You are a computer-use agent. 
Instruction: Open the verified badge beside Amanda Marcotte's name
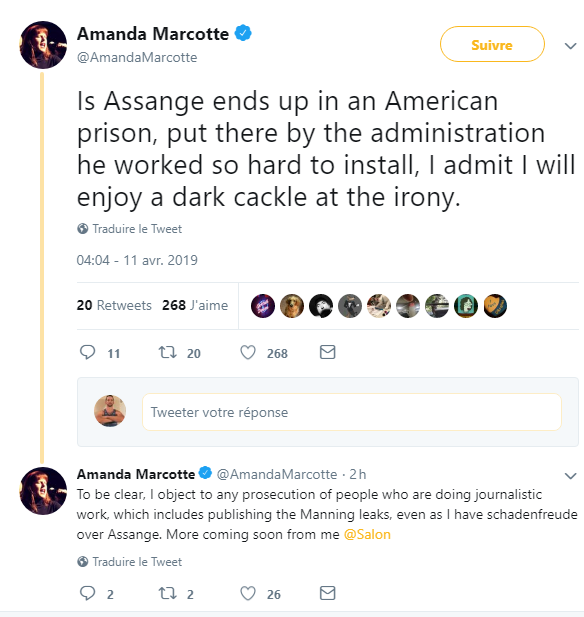coord(243,33)
